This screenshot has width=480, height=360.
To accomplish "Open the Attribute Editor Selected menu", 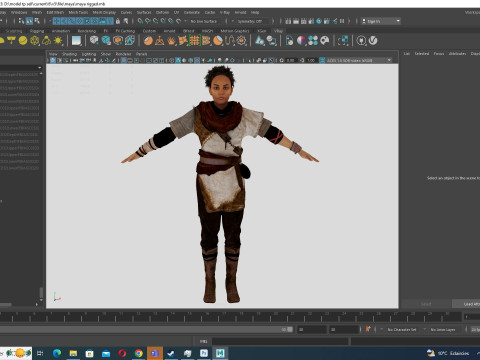I will pyautogui.click(x=422, y=54).
